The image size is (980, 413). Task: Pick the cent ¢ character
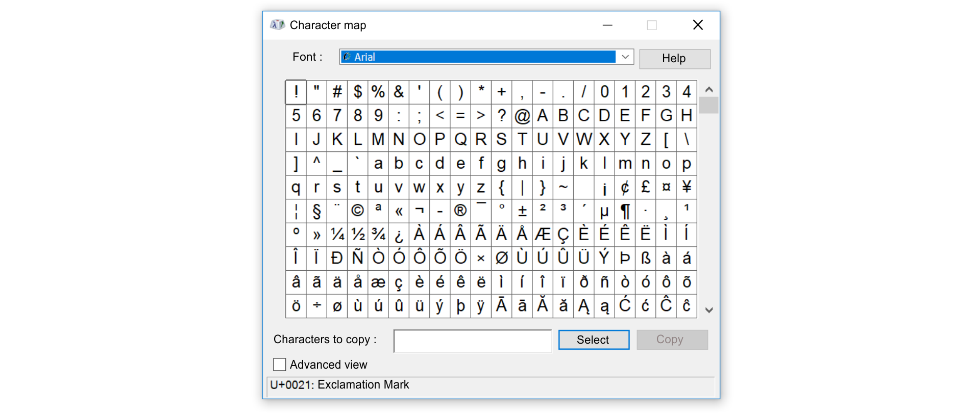pos(625,187)
